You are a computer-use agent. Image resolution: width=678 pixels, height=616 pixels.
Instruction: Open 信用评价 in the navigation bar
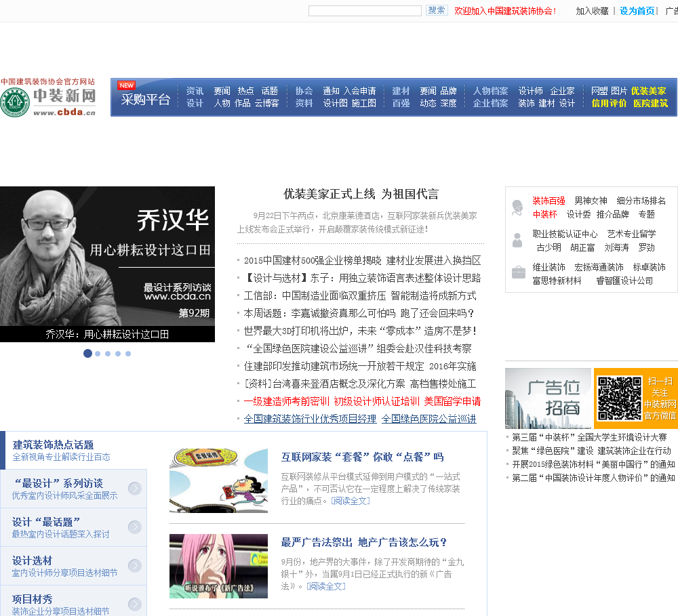click(609, 103)
